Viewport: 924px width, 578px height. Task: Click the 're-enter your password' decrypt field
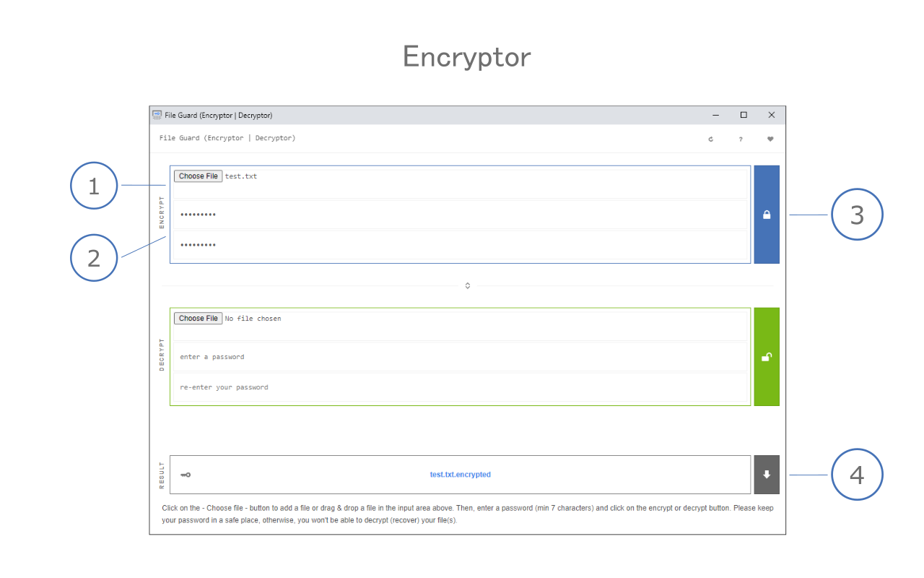pyautogui.click(x=461, y=387)
